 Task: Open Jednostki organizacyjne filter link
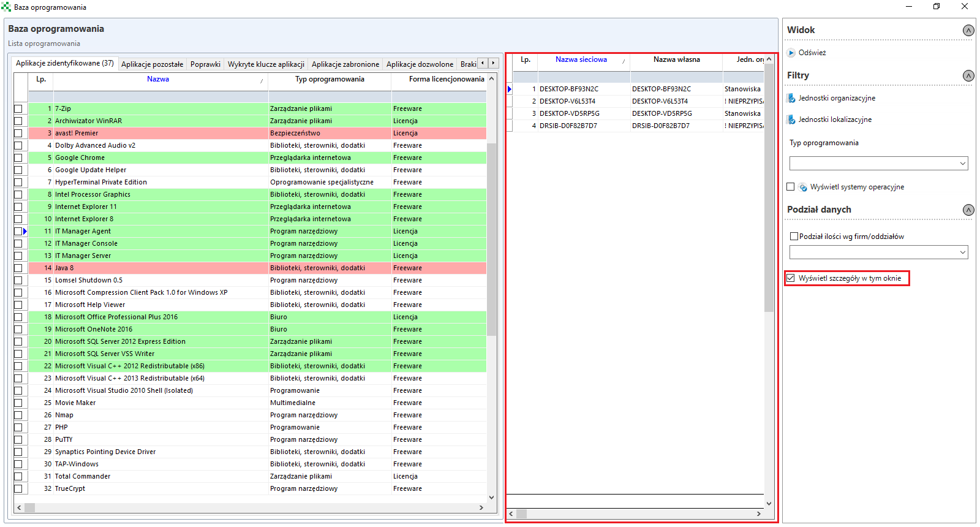pos(837,98)
